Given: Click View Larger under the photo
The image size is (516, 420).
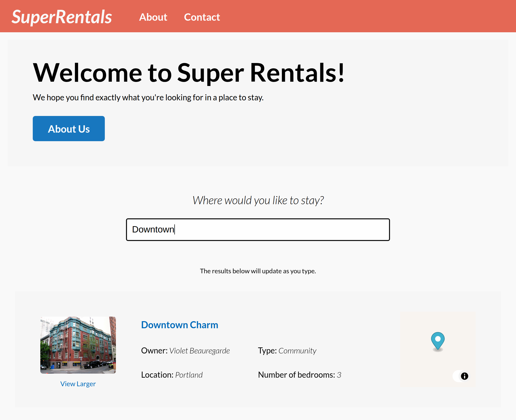Looking at the screenshot, I should click(78, 384).
